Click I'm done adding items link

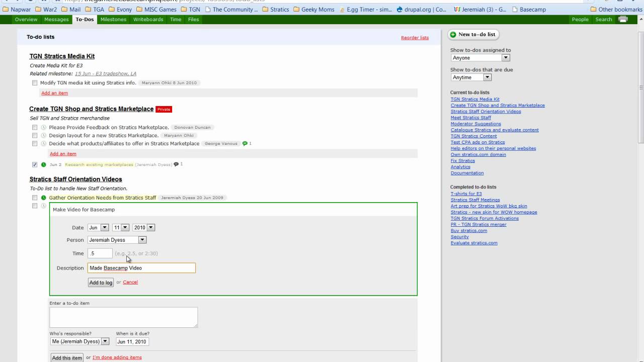point(117,357)
